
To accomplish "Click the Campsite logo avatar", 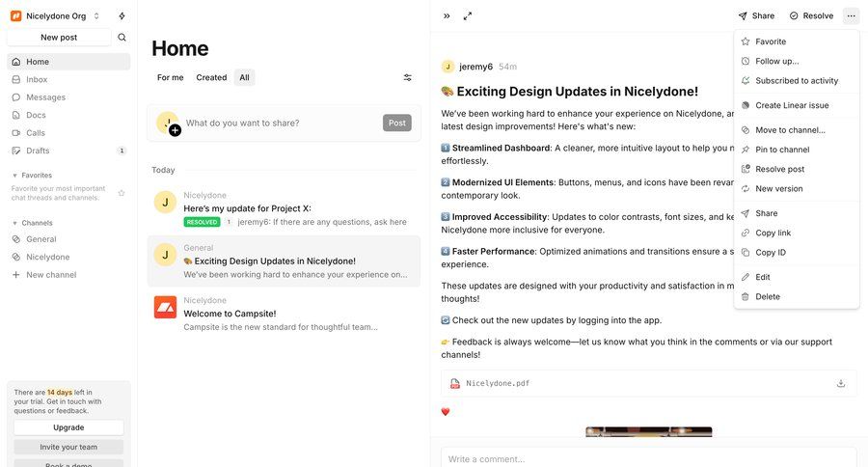I will click(x=165, y=307).
